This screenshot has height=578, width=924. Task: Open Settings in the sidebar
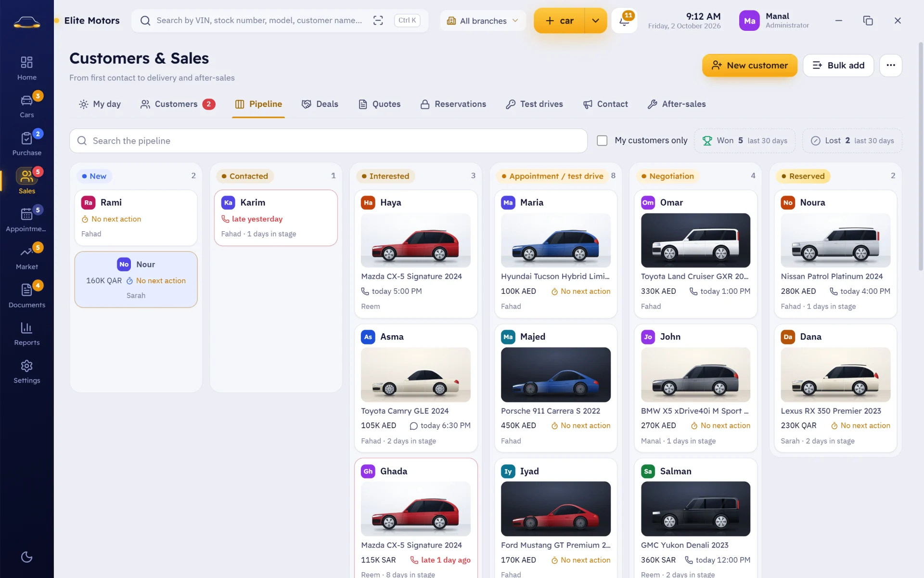(x=26, y=372)
